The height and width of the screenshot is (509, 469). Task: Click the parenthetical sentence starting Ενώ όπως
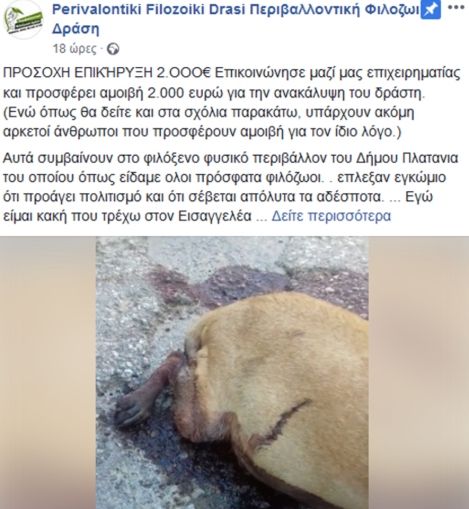click(208, 122)
